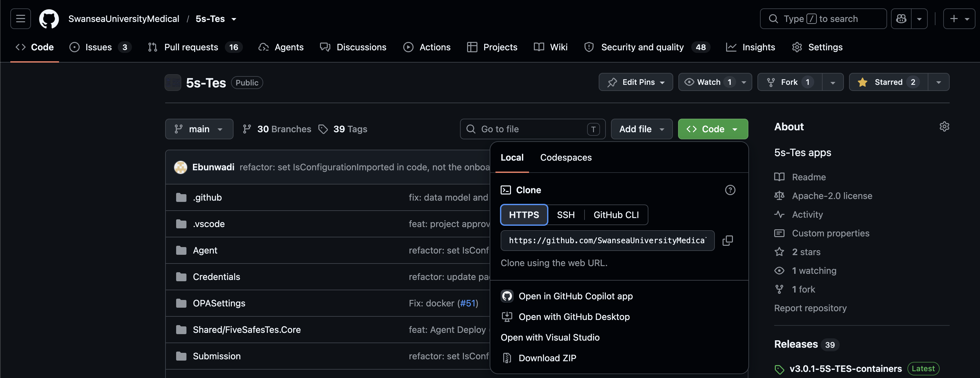Open the Wiki tab

551,47
